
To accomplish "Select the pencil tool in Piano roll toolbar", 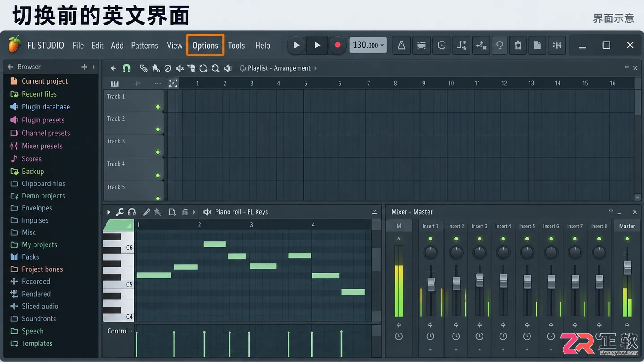I will (146, 212).
